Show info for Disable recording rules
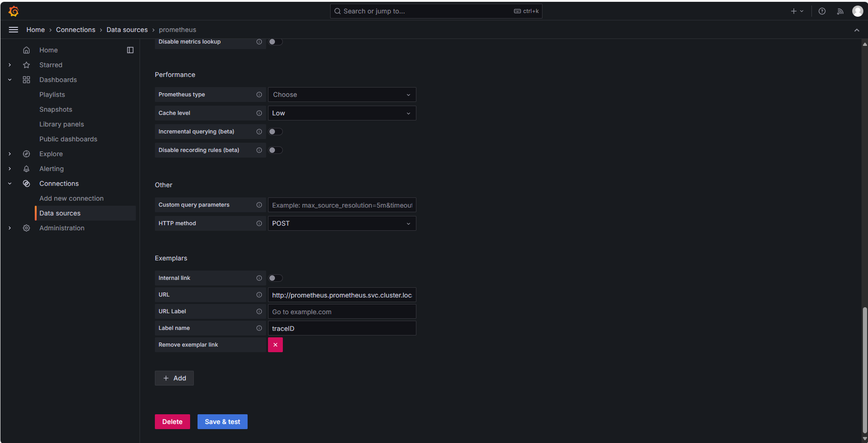 pos(259,150)
